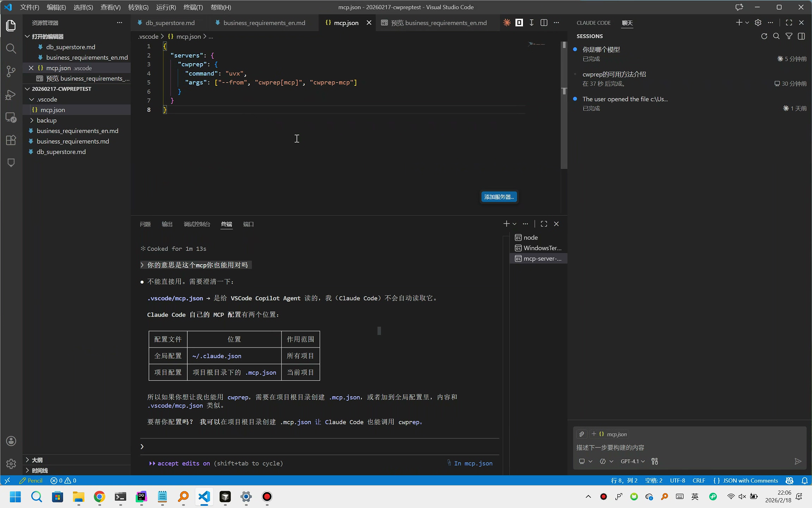Open the Accounts menu in the activity bar

tap(11, 441)
